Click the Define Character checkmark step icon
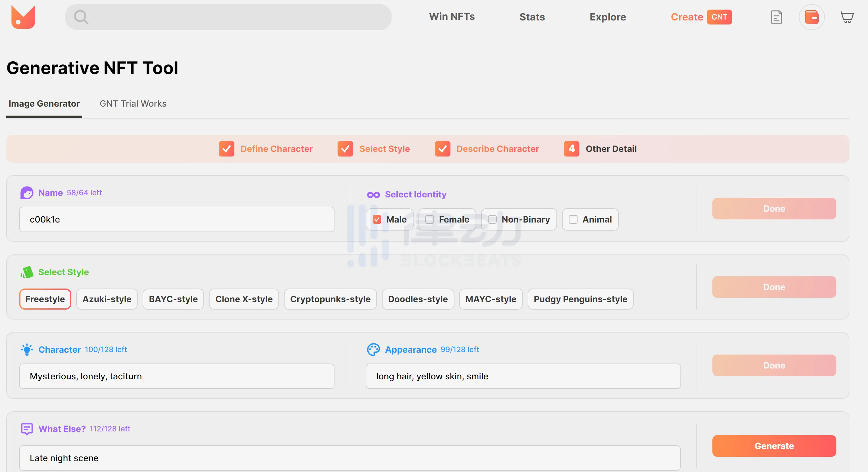Viewport: 868px width, 472px height. (226, 148)
